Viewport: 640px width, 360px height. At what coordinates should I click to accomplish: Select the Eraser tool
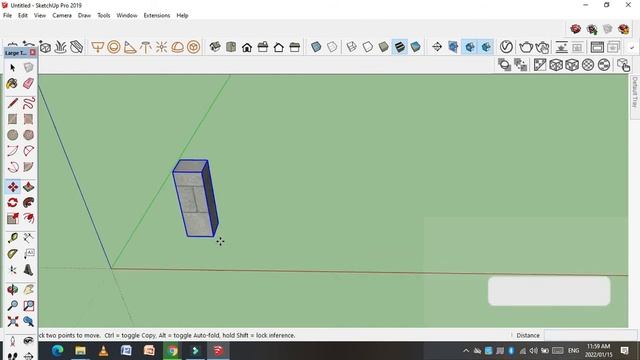28,84
